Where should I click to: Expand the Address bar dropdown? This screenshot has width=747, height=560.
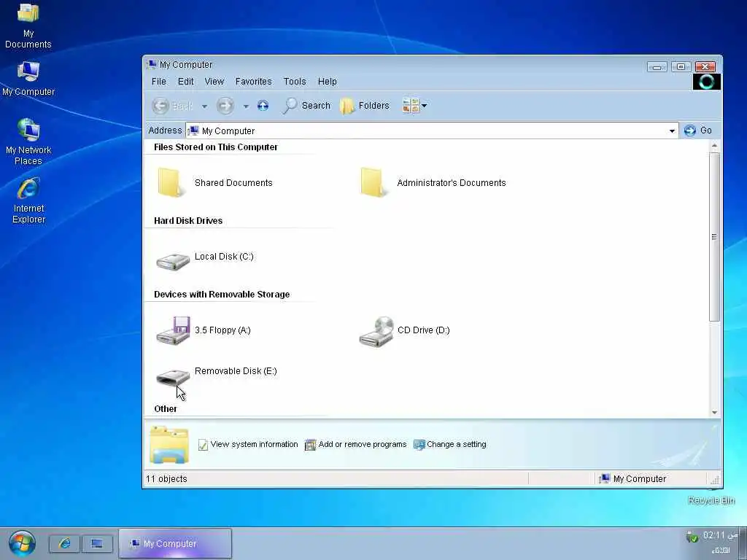pos(672,131)
